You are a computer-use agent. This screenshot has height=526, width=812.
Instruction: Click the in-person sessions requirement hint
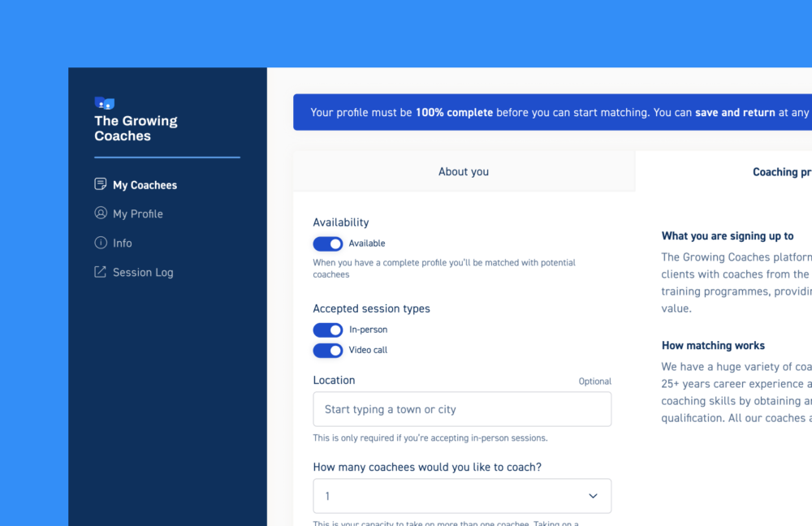tap(430, 438)
